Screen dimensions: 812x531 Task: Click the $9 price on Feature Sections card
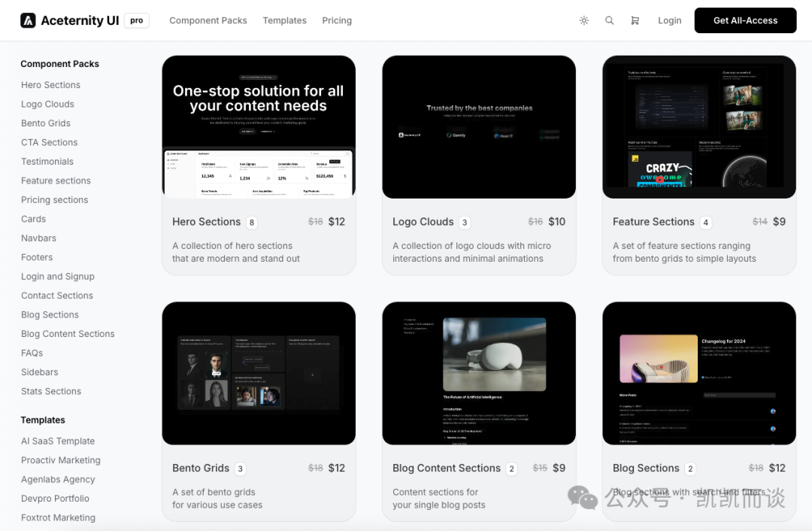(x=779, y=222)
